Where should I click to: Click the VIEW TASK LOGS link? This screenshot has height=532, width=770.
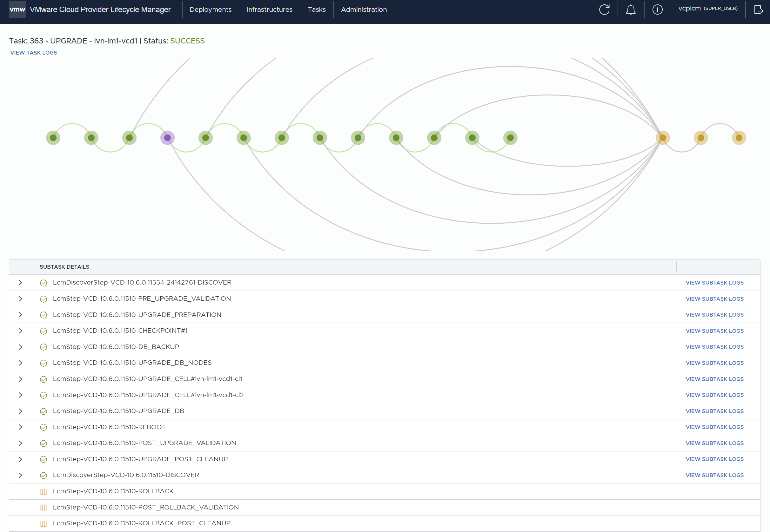point(33,53)
